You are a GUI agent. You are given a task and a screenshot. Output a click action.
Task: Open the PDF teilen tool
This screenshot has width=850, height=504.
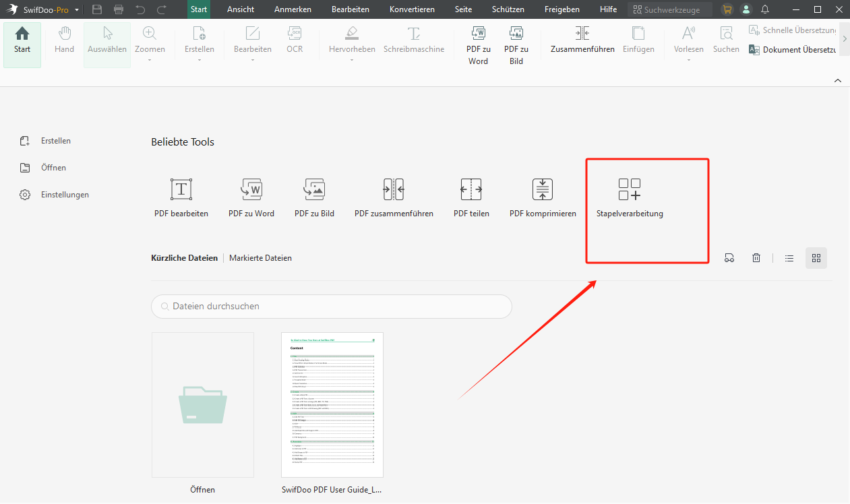click(x=471, y=190)
